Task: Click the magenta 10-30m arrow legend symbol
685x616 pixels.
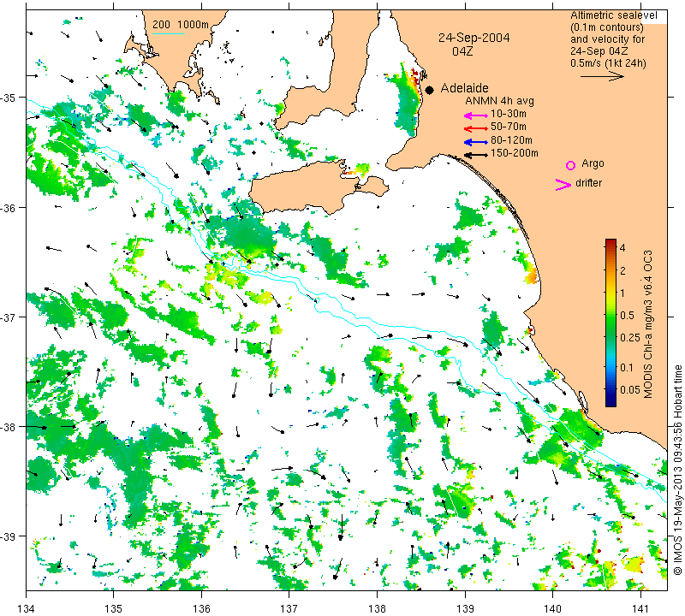Action: (x=476, y=115)
